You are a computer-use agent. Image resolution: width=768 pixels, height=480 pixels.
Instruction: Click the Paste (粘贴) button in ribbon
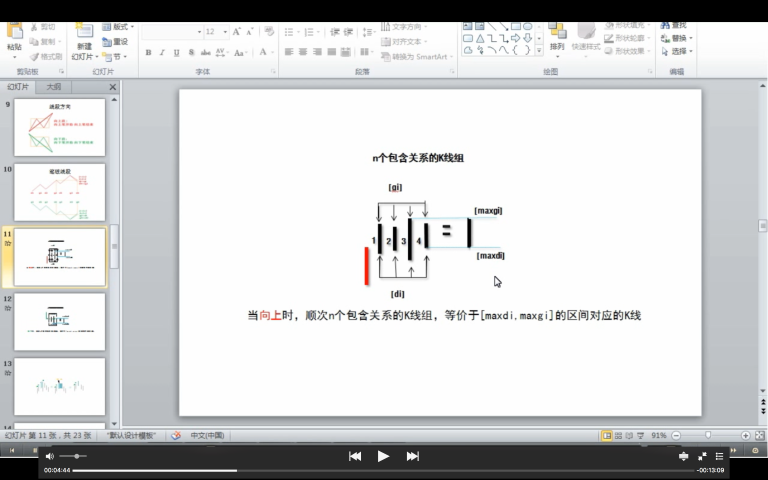click(14, 41)
